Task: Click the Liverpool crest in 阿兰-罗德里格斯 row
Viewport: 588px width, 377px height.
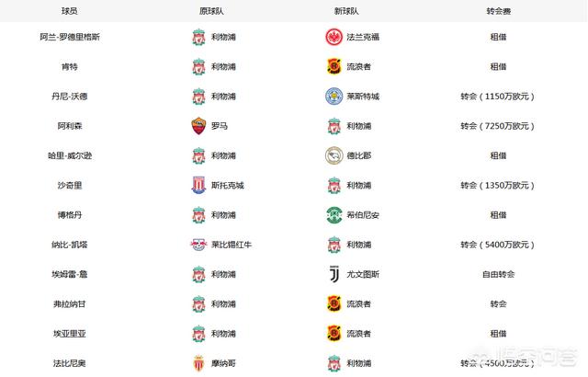Action: coord(198,37)
